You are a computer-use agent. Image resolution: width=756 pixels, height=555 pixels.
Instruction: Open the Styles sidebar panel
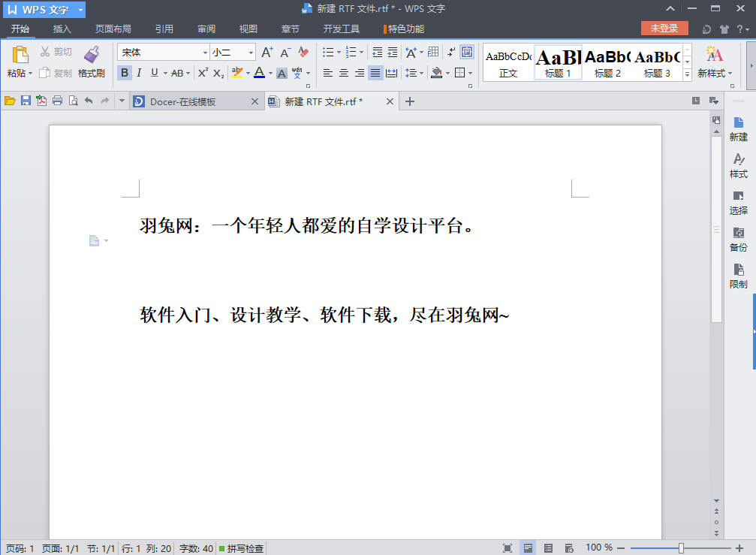pos(738,166)
